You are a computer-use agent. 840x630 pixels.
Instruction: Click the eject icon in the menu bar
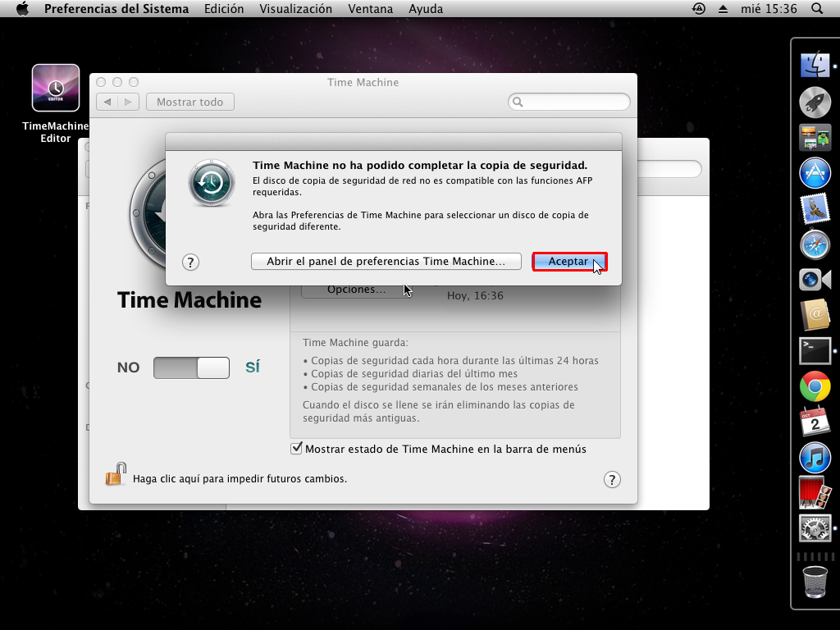[x=724, y=8]
